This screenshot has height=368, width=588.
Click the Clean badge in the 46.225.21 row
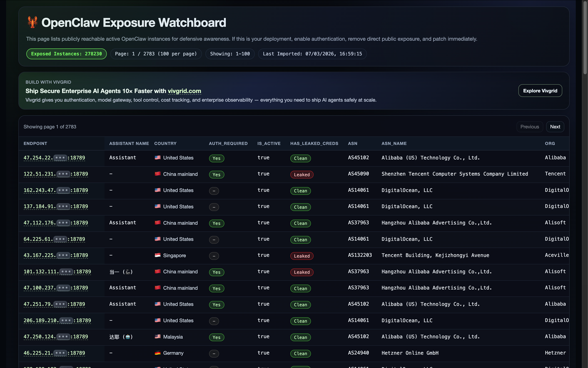tap(300, 354)
